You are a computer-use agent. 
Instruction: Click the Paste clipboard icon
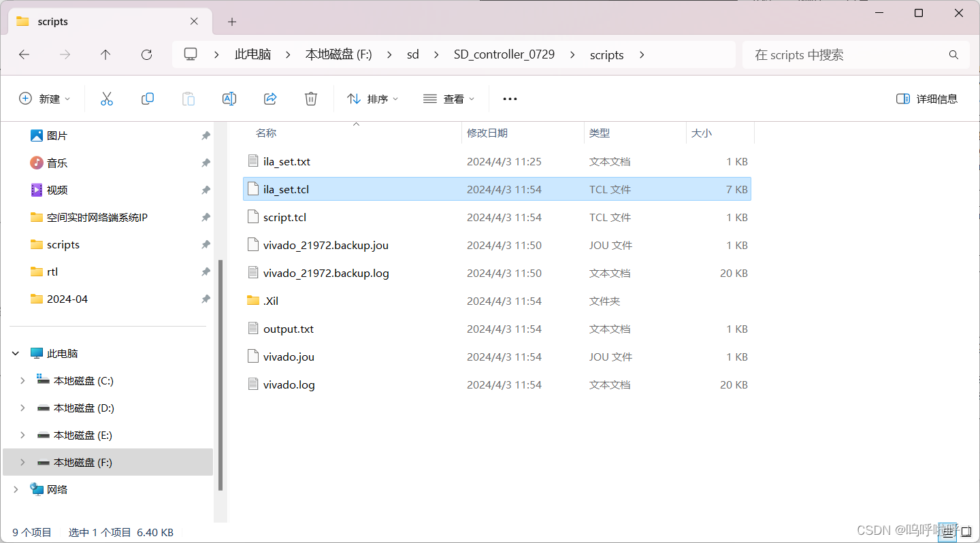(189, 99)
